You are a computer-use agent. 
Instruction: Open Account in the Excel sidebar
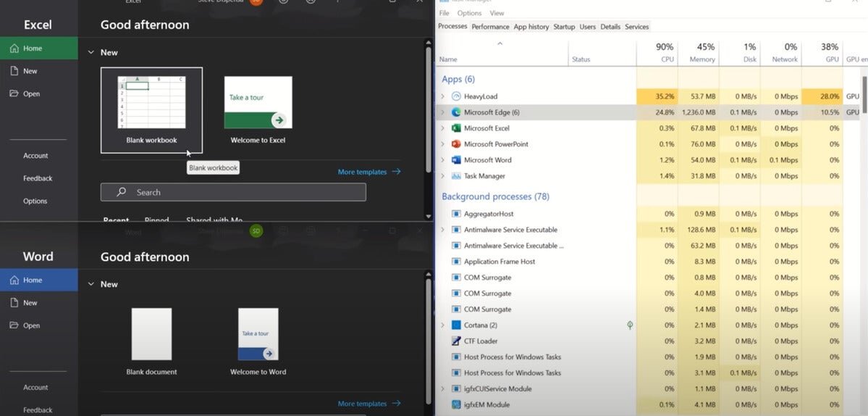[35, 156]
